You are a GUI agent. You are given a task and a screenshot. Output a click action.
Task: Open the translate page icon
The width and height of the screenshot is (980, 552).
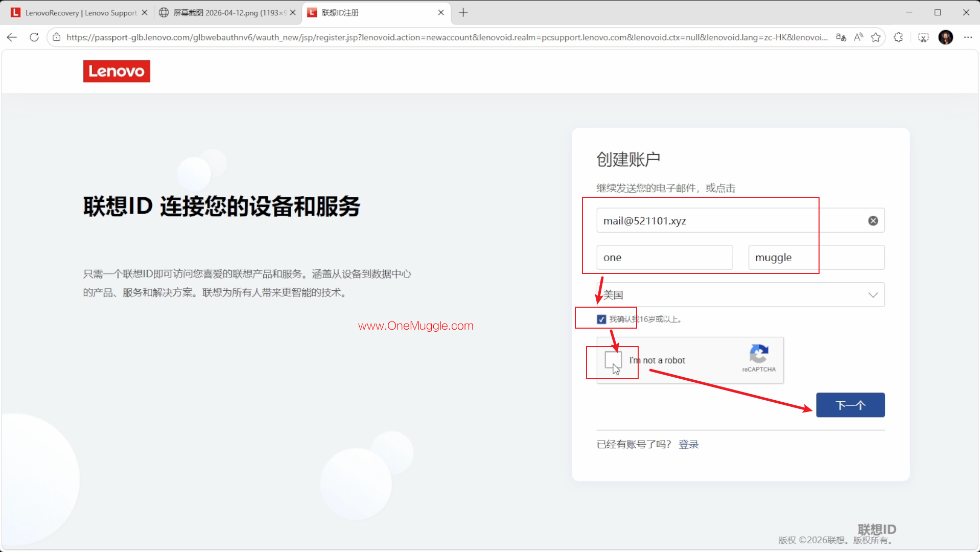841,37
